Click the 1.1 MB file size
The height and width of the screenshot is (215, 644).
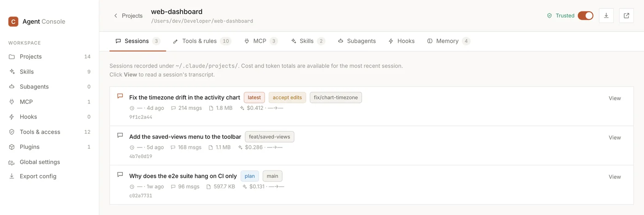click(223, 147)
